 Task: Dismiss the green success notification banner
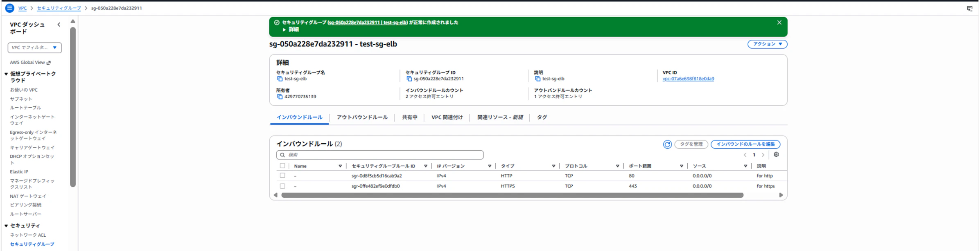(x=779, y=23)
